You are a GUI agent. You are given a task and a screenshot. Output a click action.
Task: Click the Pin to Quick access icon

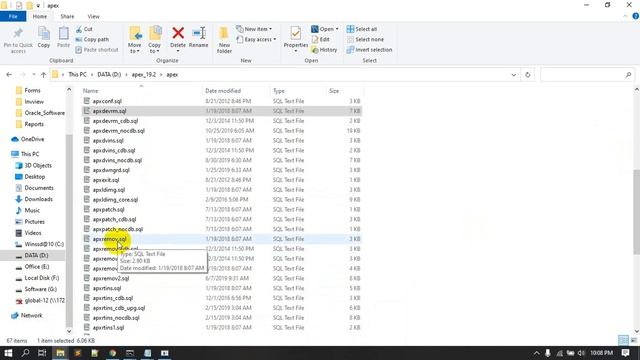point(18,33)
